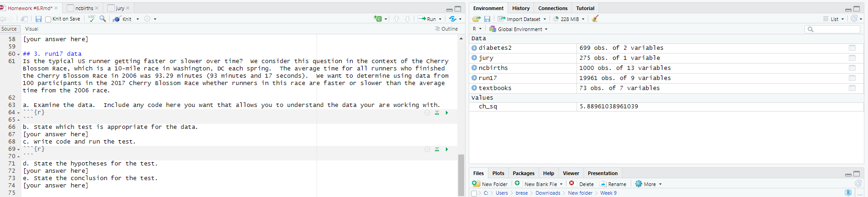This screenshot has height=197, width=868.
Task: Switch to the Packages tab
Action: coord(524,173)
